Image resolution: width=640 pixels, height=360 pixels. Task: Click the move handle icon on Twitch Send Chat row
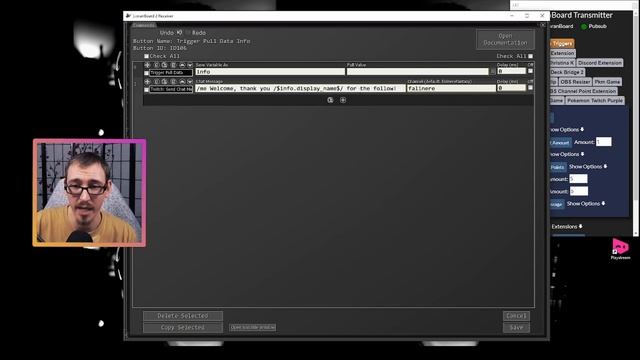tap(147, 82)
